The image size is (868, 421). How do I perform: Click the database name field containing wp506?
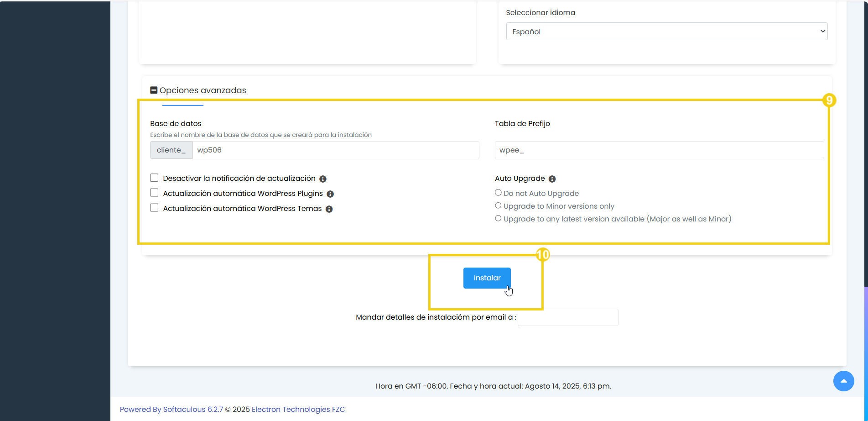[x=336, y=150]
